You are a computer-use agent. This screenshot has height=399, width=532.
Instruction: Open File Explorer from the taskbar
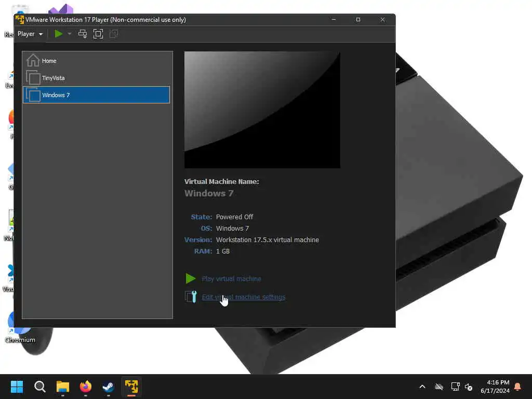(x=63, y=387)
